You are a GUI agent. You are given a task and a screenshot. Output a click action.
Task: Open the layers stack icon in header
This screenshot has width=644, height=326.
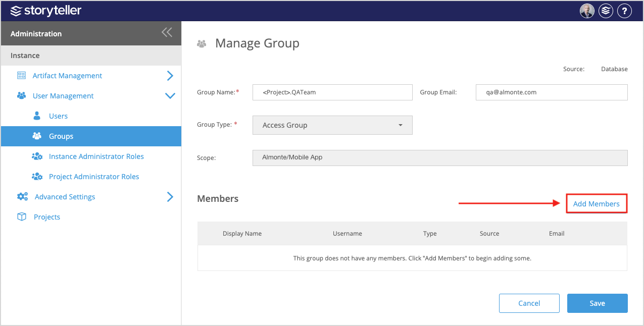(606, 11)
